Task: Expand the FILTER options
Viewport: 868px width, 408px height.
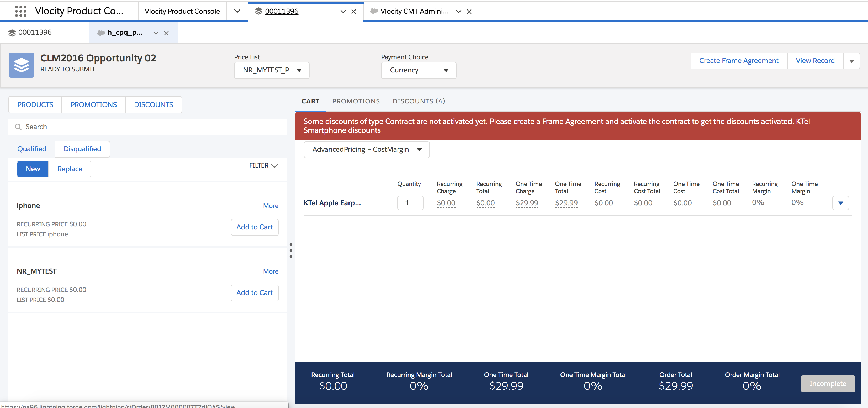Action: tap(263, 166)
